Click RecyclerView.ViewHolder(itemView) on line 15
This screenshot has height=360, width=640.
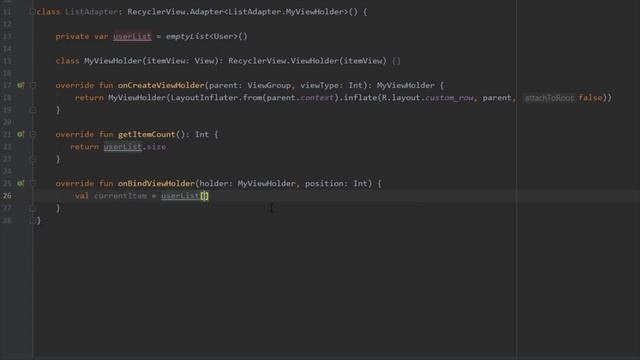coord(307,61)
